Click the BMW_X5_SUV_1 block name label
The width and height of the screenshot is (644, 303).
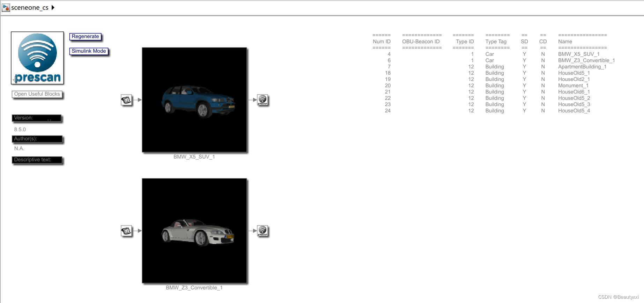pyautogui.click(x=194, y=157)
